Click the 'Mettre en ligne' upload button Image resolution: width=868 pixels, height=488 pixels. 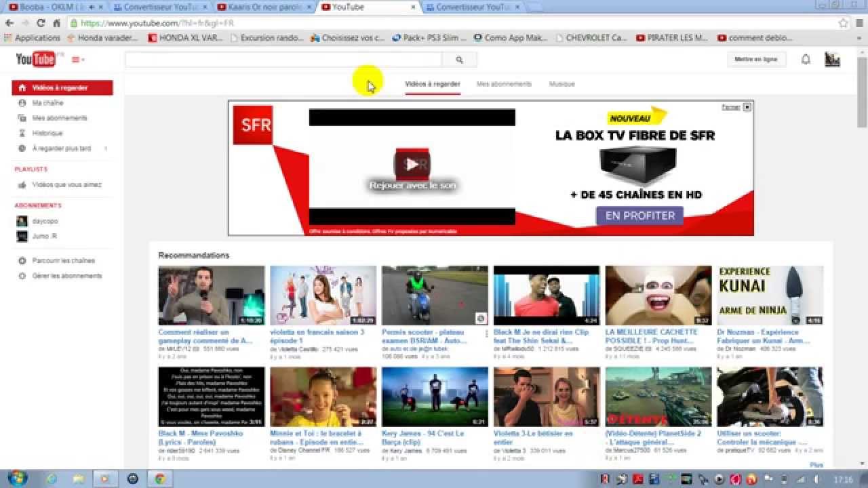(x=756, y=60)
